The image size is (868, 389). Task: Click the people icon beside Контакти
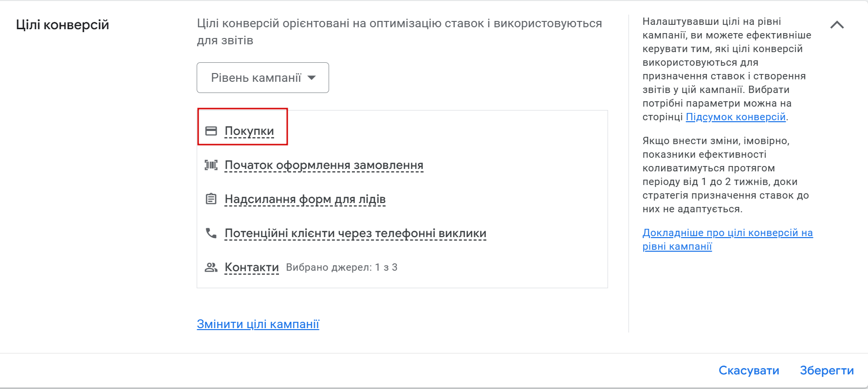pyautogui.click(x=211, y=267)
